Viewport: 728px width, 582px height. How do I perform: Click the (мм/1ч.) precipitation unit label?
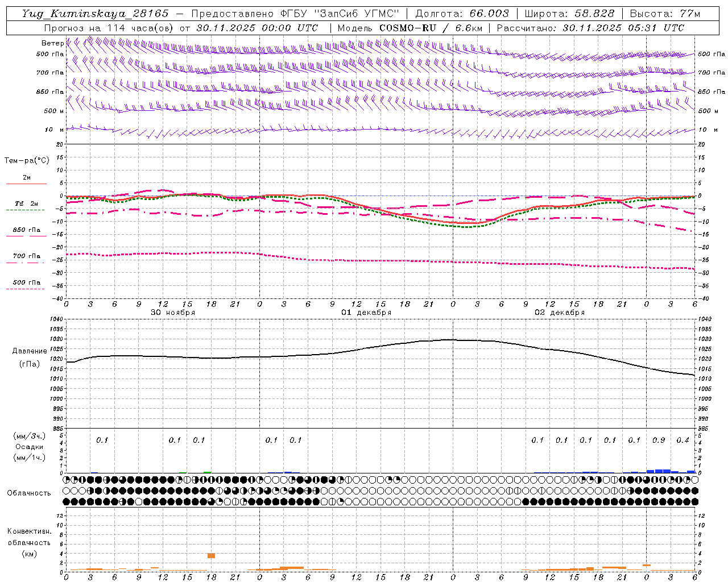[30, 458]
